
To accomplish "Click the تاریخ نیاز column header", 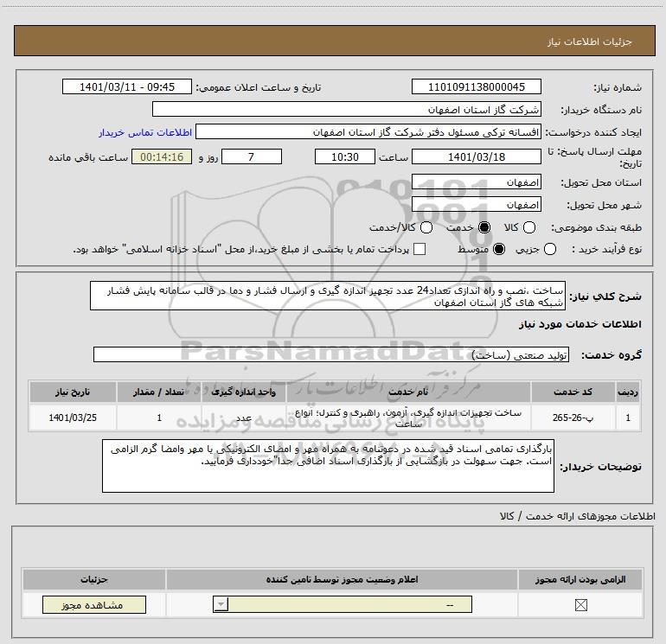I will [73, 392].
